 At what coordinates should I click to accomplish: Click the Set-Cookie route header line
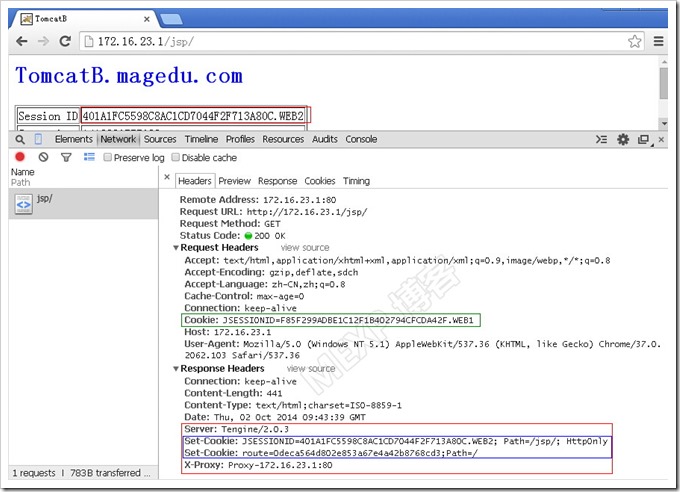pos(331,453)
